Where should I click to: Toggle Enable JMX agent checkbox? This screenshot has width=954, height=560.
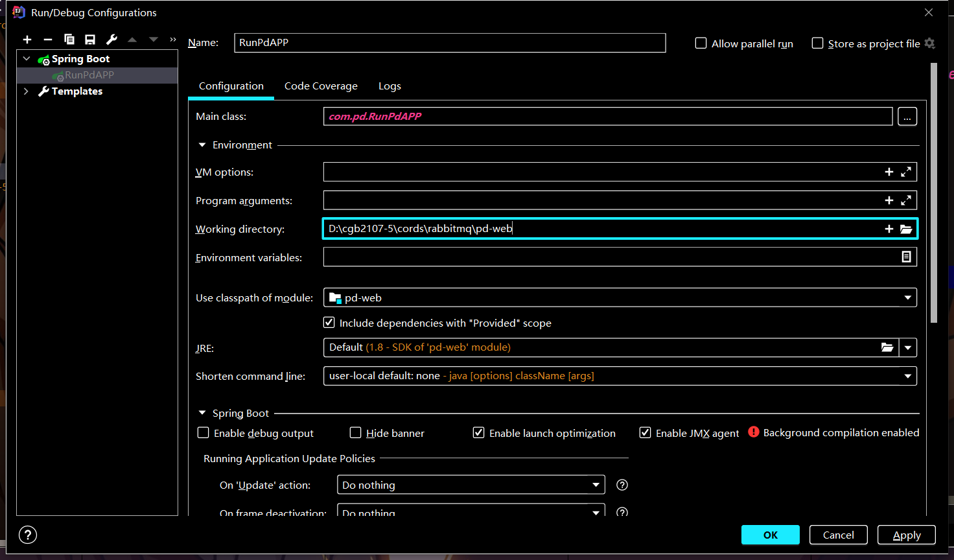tap(645, 432)
